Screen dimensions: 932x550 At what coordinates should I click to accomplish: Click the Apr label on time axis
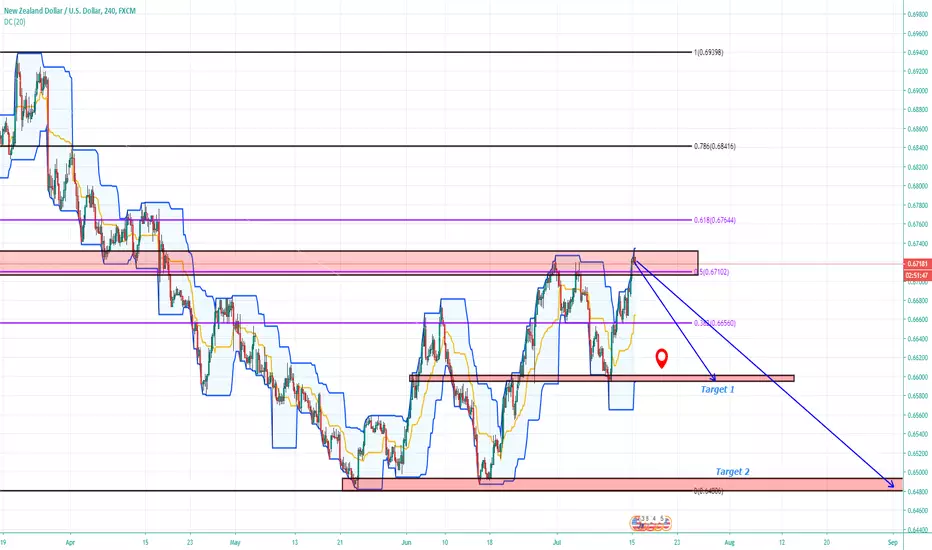(70, 542)
